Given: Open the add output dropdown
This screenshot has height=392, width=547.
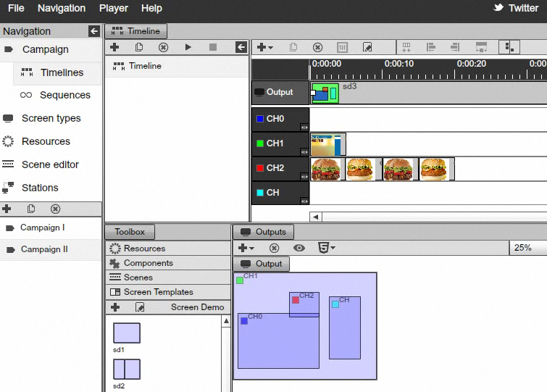Looking at the screenshot, I should [x=246, y=248].
